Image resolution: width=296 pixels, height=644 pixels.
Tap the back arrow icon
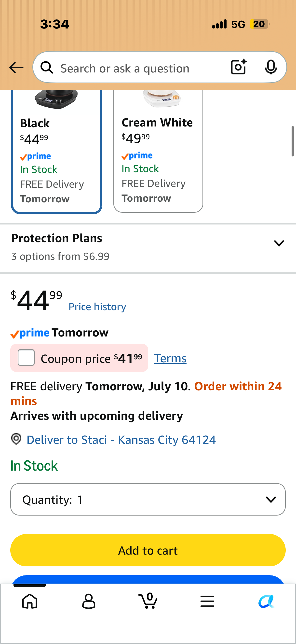(16, 68)
